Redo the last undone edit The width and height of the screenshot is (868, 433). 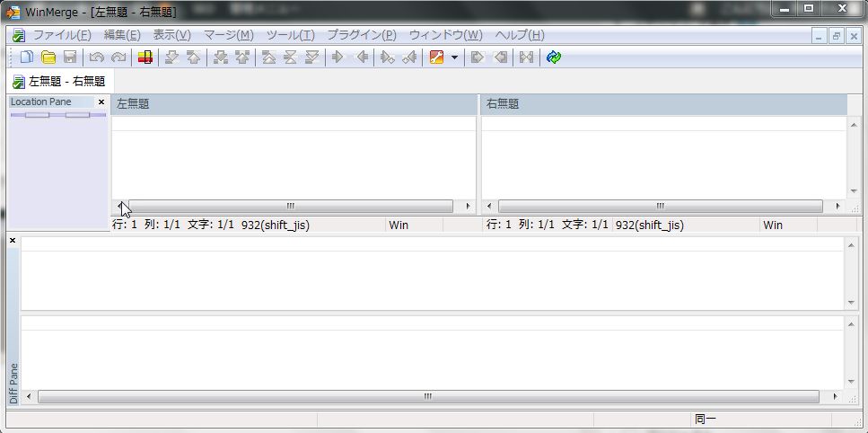tap(118, 57)
